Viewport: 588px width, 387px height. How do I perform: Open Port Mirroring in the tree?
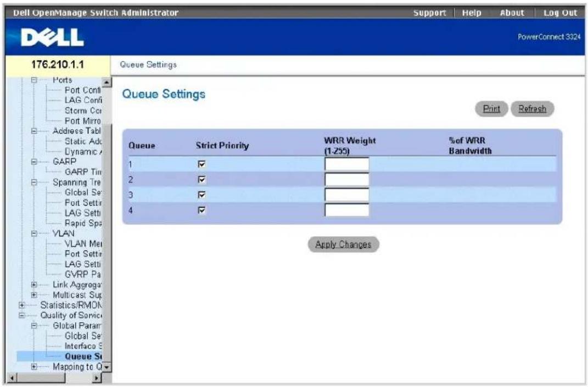(x=83, y=121)
